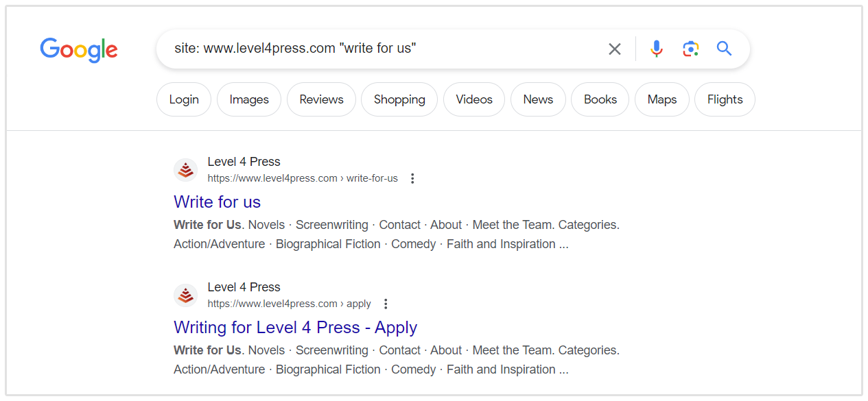Switch to News results
Viewport: 868px width, 401px height.
click(538, 99)
